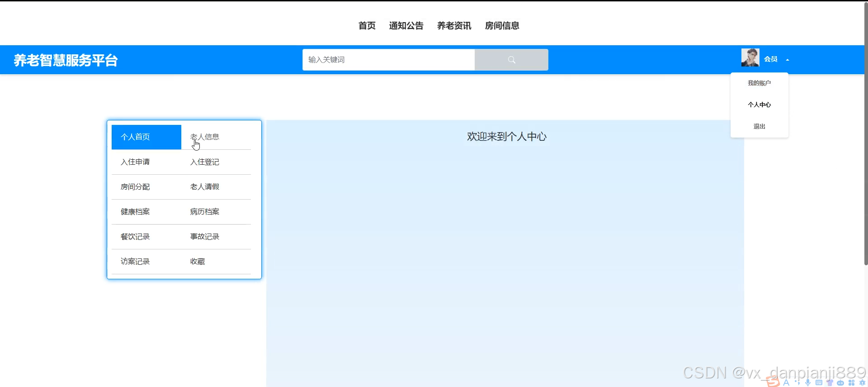Click the Sogou microphone voice input icon
Viewport: 868px width, 387px height.
click(808, 382)
